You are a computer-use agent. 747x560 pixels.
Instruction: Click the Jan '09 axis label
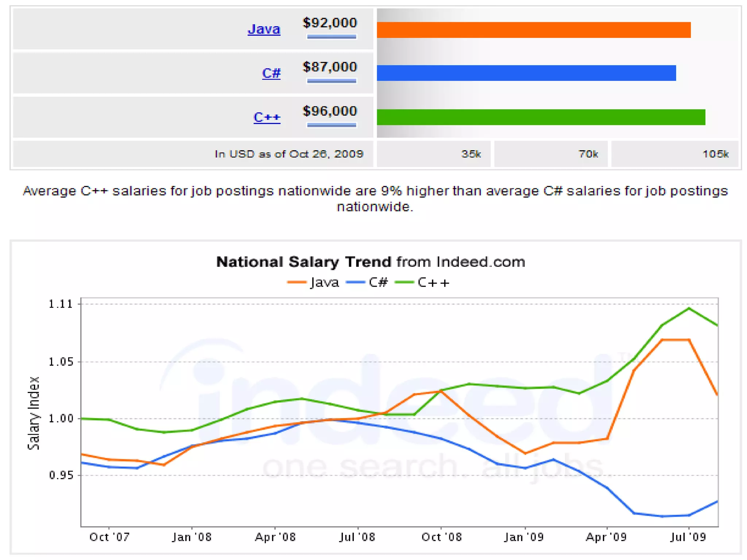click(524, 537)
